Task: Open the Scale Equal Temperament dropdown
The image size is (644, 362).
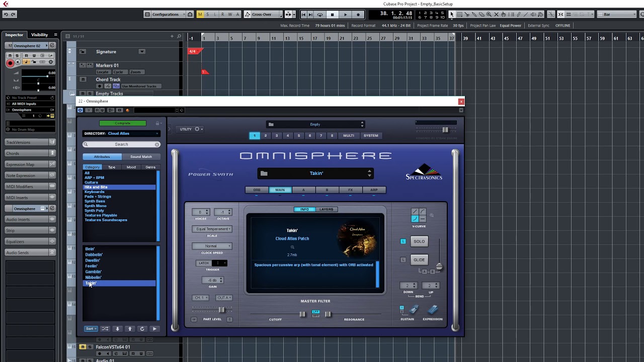Action: point(212,229)
